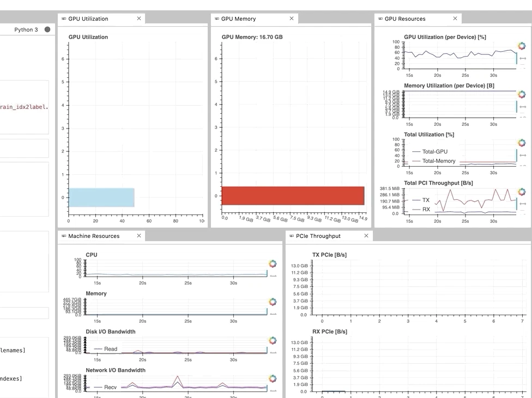Click the blue GPU utilization bar
The width and height of the screenshot is (532, 398).
[x=101, y=198]
